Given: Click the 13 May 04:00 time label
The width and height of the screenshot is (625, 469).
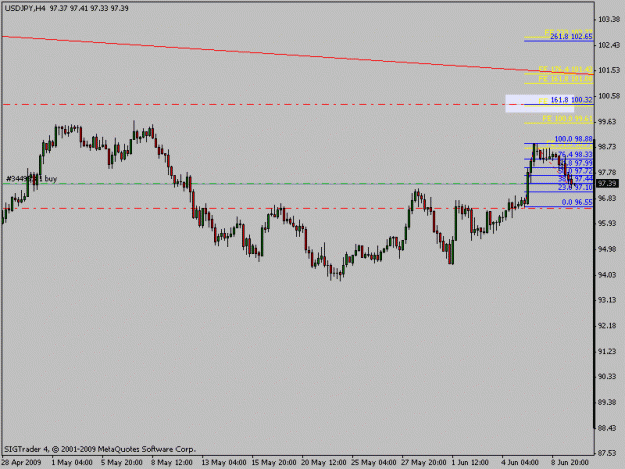Looking at the screenshot, I should [224, 463].
